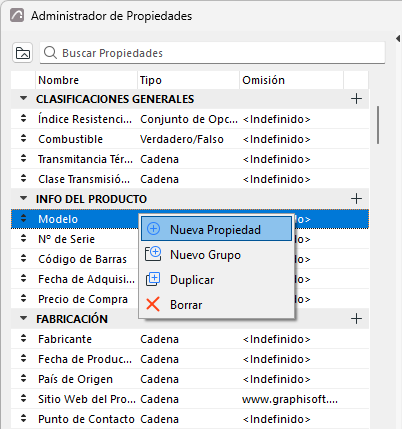Click reorder handle of Precio de Compra row
This screenshot has width=402, height=429.
(23, 299)
